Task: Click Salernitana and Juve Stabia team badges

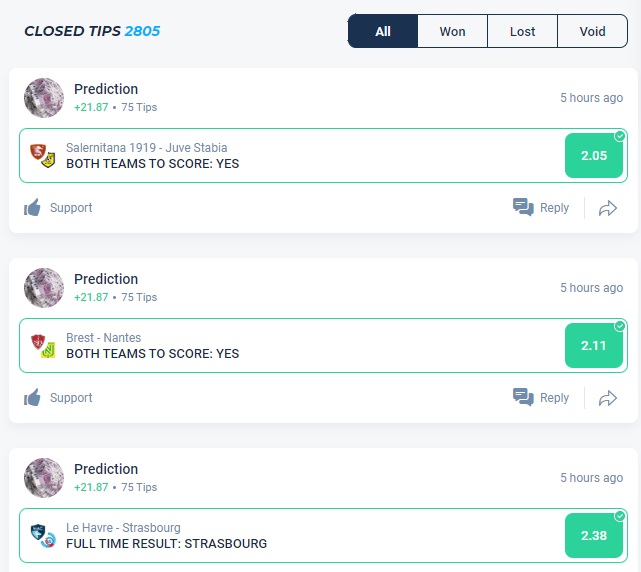Action: pos(42,155)
